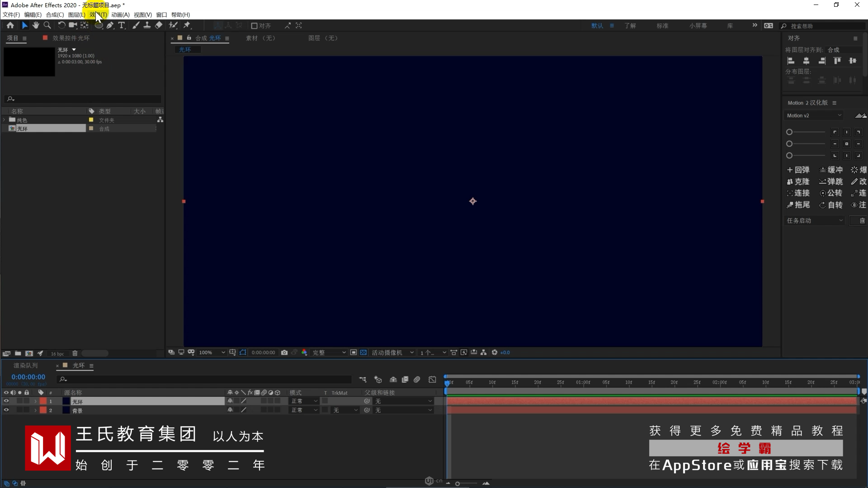This screenshot has height=488, width=868.
Task: Expand the 纯色 folder in Project panel
Action: 5,120
